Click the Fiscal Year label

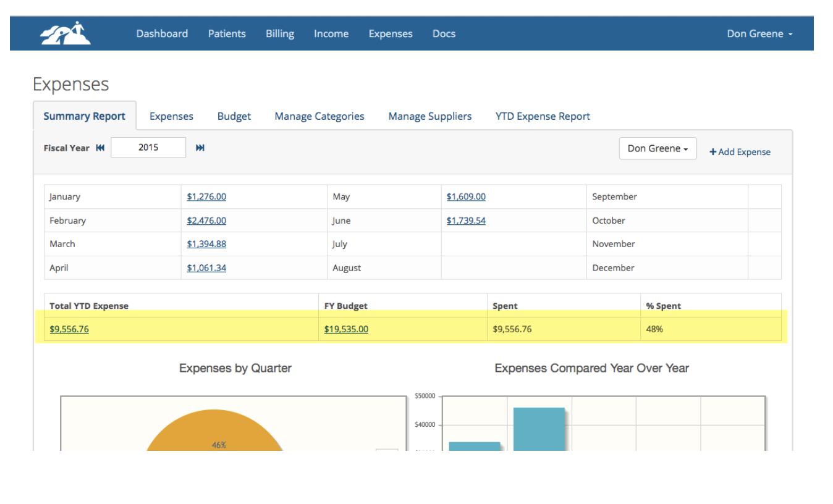coord(66,148)
